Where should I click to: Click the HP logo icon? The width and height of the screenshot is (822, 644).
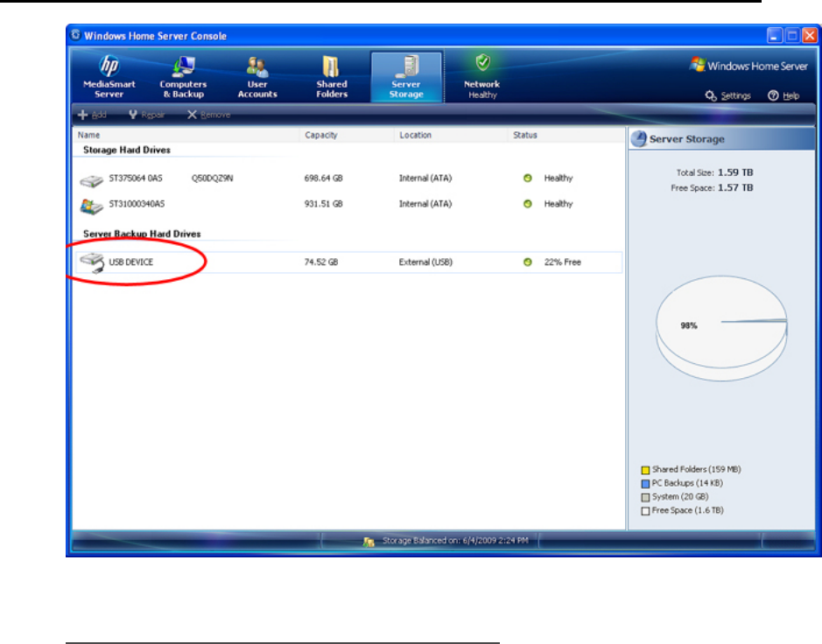pos(109,66)
